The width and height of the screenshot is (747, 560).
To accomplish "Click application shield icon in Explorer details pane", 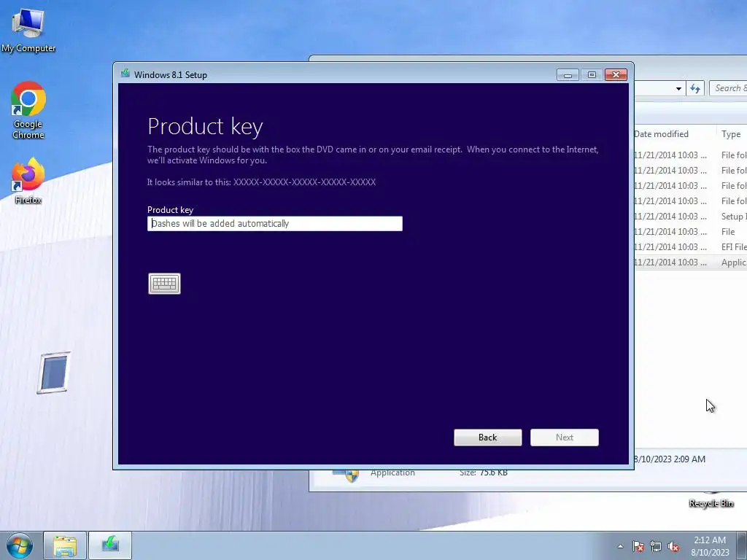I will coord(347,475).
